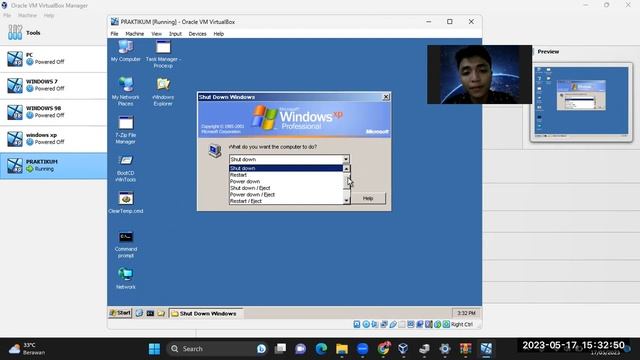The width and height of the screenshot is (640, 360).
Task: Select windows xp virtual machine entry
Action: point(53,139)
